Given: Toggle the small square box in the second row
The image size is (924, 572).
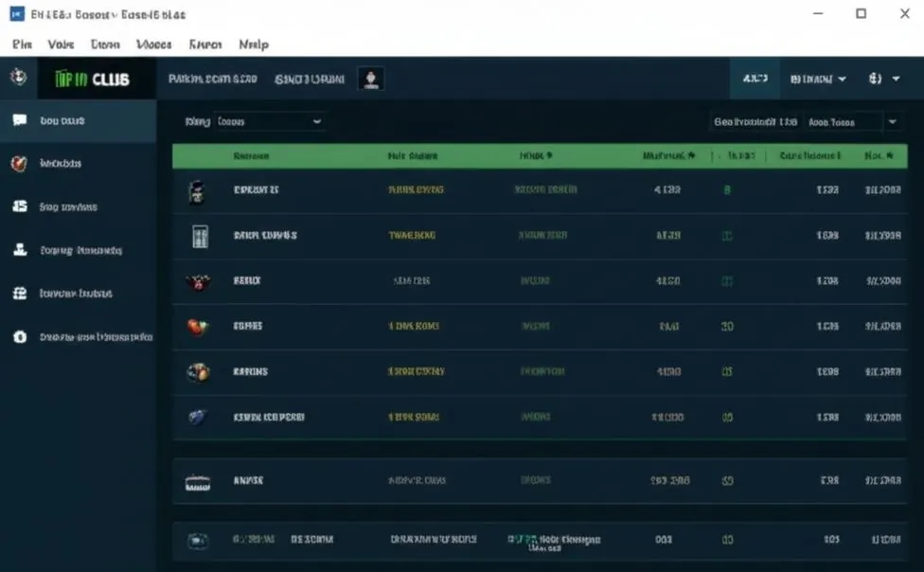Looking at the screenshot, I should pos(727,236).
